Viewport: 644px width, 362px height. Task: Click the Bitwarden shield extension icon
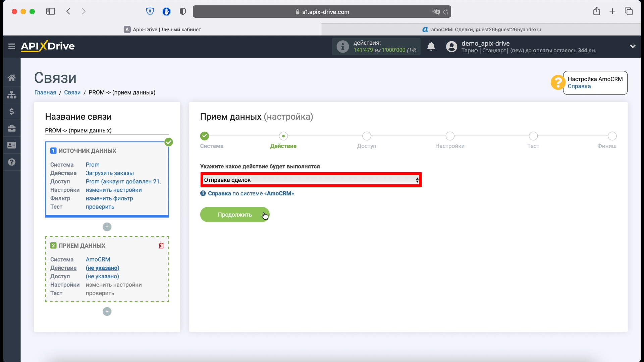tap(150, 12)
